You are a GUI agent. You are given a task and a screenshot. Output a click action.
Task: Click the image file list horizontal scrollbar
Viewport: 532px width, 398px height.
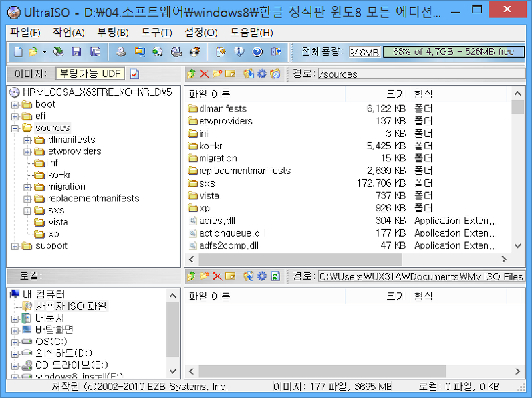pyautogui.click(x=301, y=260)
